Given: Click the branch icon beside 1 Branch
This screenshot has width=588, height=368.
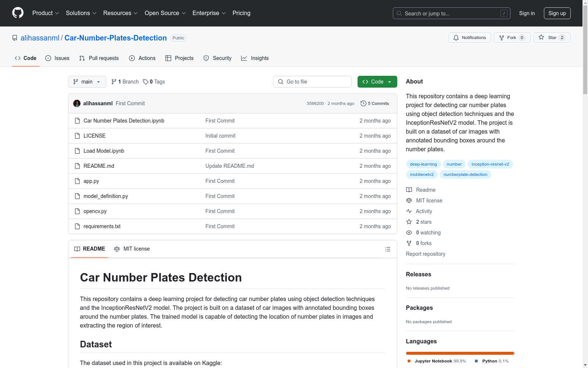Looking at the screenshot, I should (x=114, y=82).
